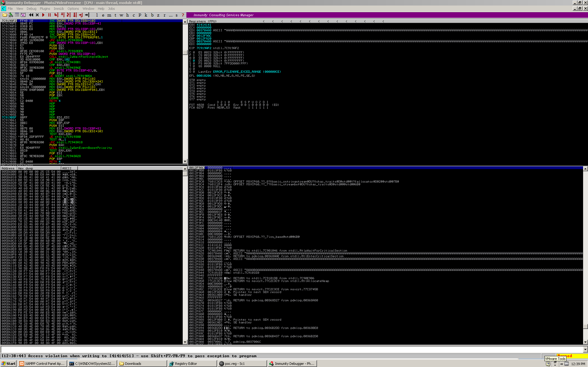This screenshot has height=367, width=588.
Task: Open the View menu
Action: (x=20, y=9)
